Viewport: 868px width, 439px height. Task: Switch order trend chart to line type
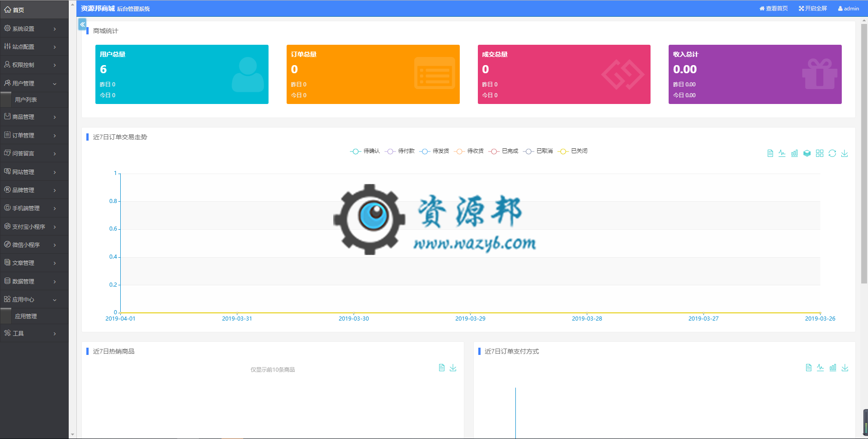coord(782,154)
